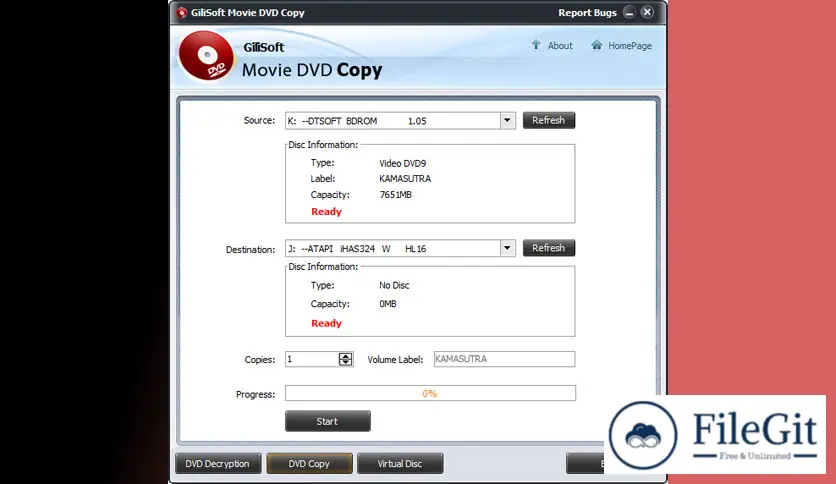Click the Progress bar at 0%
The image size is (836, 484).
[x=430, y=393]
